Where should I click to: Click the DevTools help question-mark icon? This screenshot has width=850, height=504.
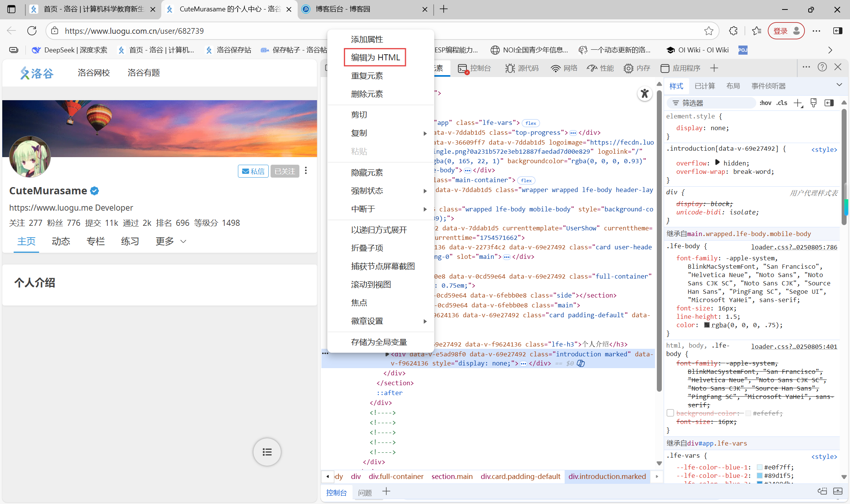822,67
